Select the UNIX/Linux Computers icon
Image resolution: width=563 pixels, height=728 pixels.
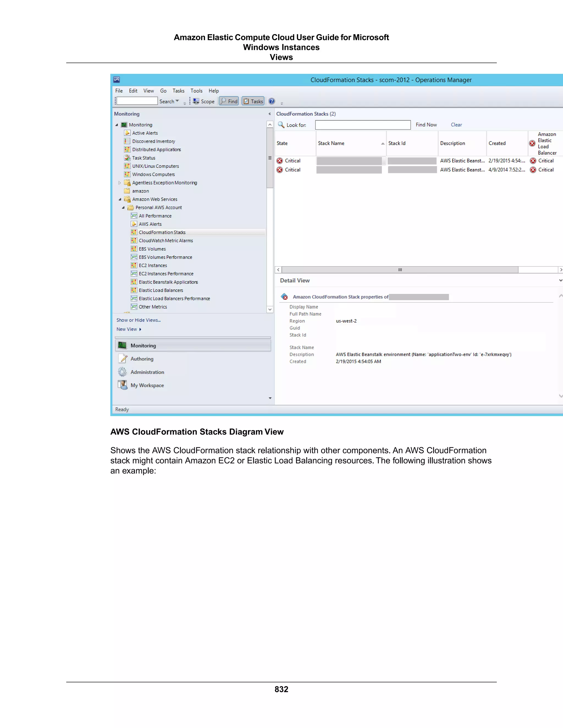[127, 166]
